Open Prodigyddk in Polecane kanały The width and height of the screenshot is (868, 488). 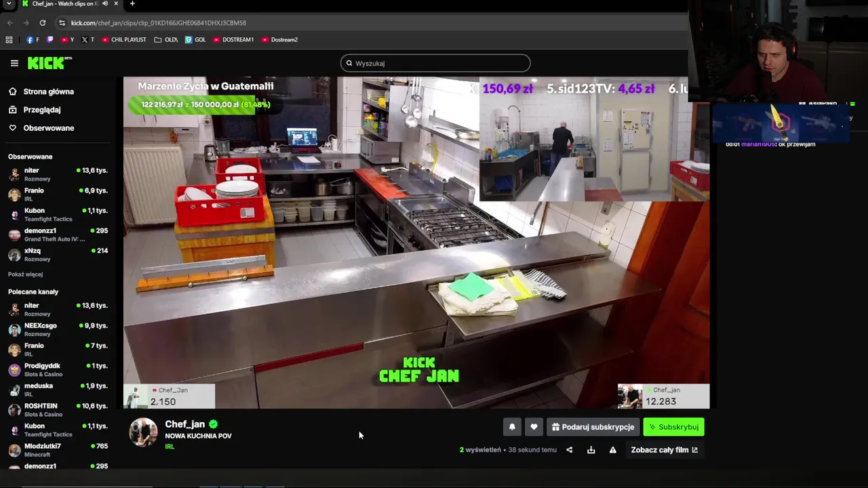coord(58,370)
